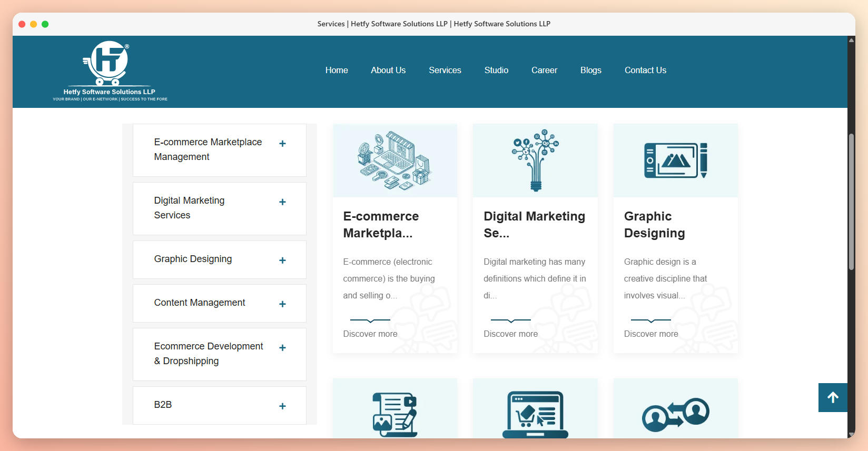Open the Studio menu item
Screen dimensions: 868x451
pos(496,70)
